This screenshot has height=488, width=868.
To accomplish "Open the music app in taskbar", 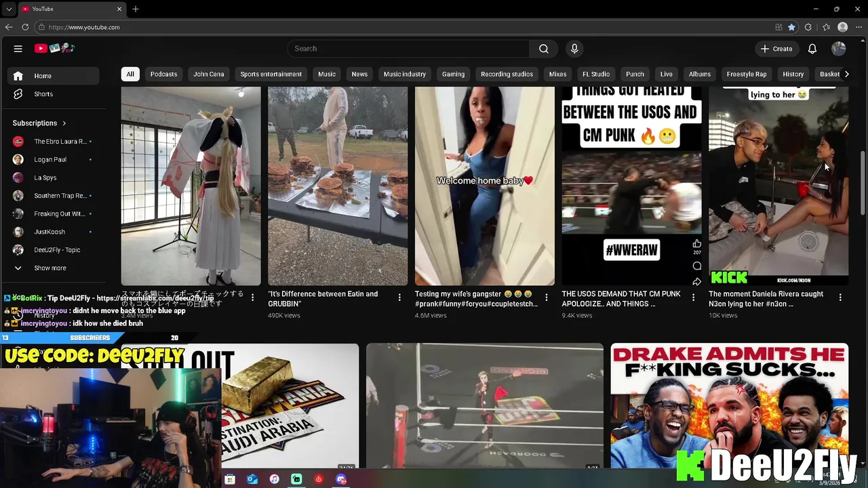I will click(274, 479).
